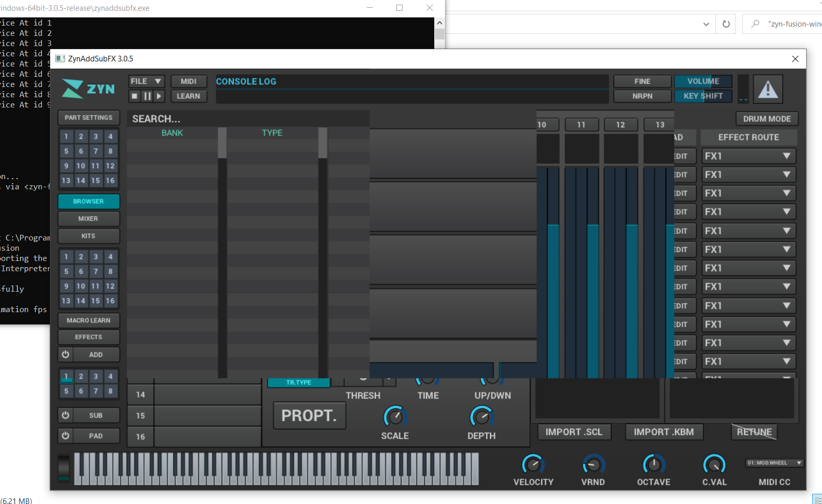Image resolution: width=822 pixels, height=504 pixels.
Task: Toggle the SUB synth power icon
Action: (66, 415)
